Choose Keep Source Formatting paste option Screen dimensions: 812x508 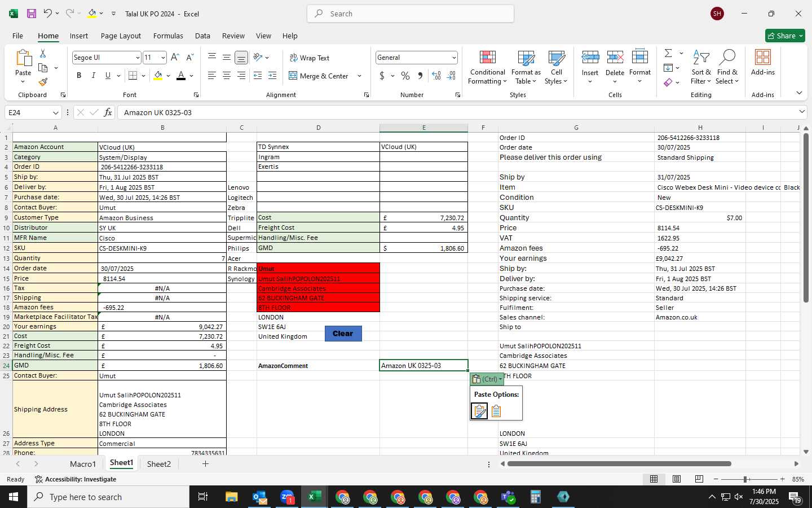click(x=479, y=411)
